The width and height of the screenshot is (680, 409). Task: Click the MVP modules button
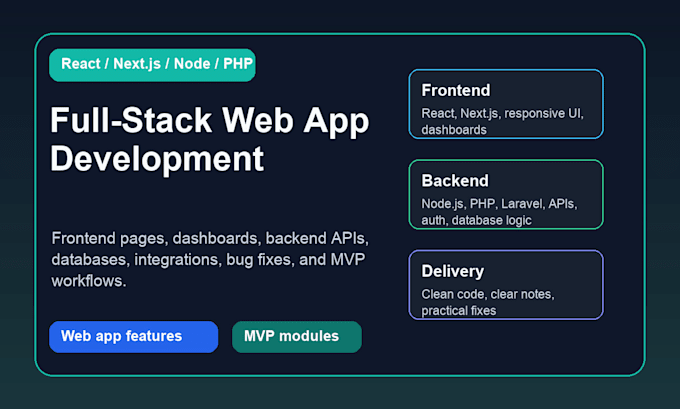[x=297, y=337]
